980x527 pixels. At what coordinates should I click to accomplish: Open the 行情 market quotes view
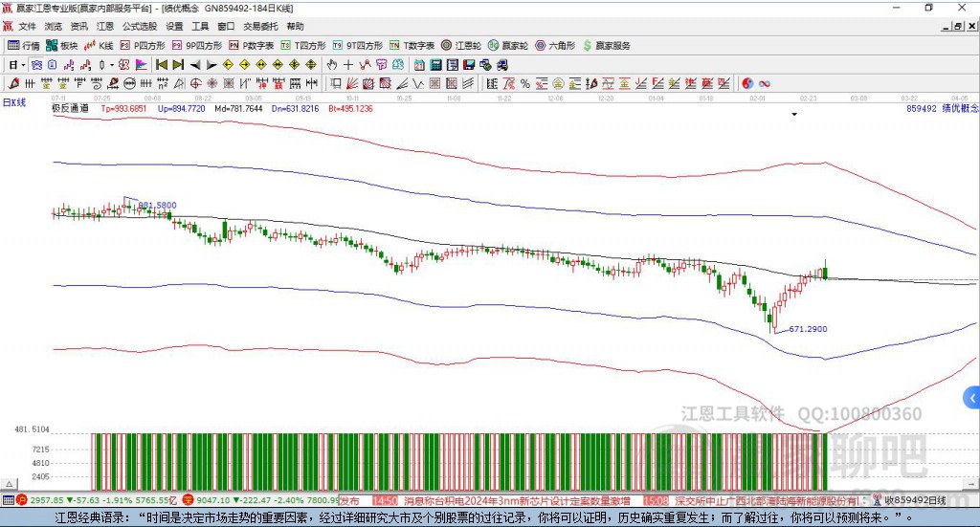tap(24, 45)
